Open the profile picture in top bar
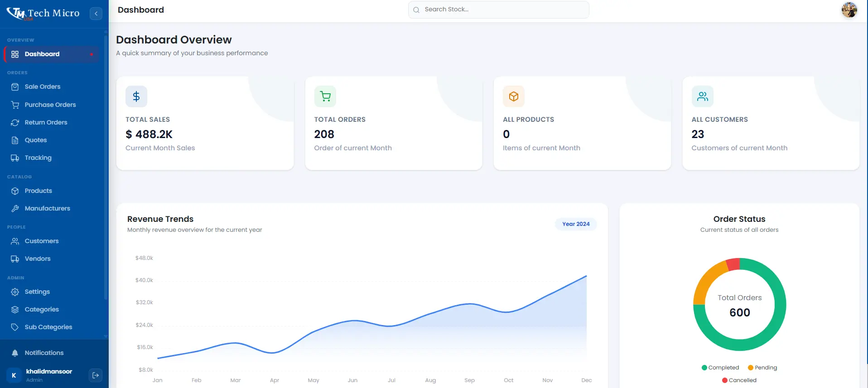 click(849, 10)
